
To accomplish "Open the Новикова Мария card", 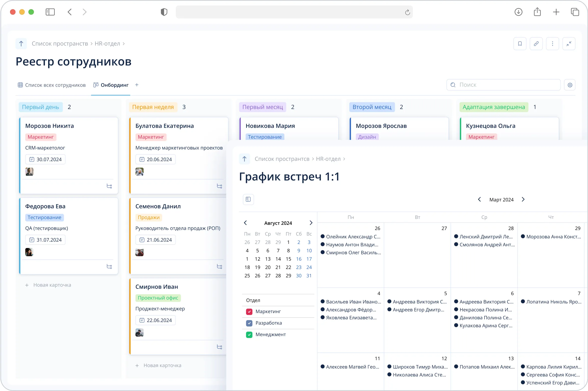I will (289, 129).
